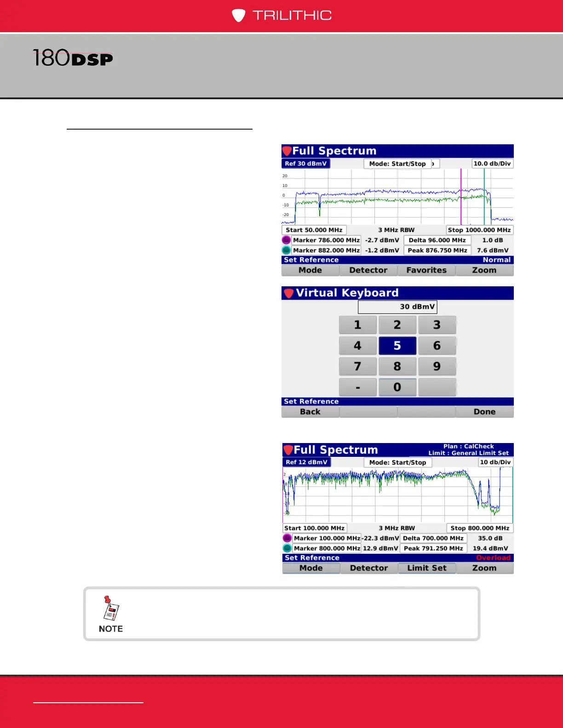The width and height of the screenshot is (563, 728).
Task: Click the Trilithic shield logo in the header
Action: 238,16
